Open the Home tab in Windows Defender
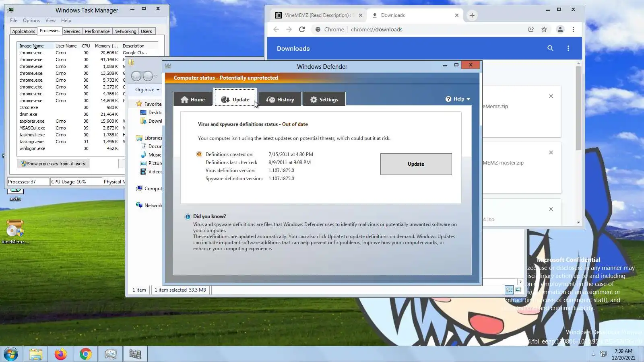 click(x=193, y=99)
